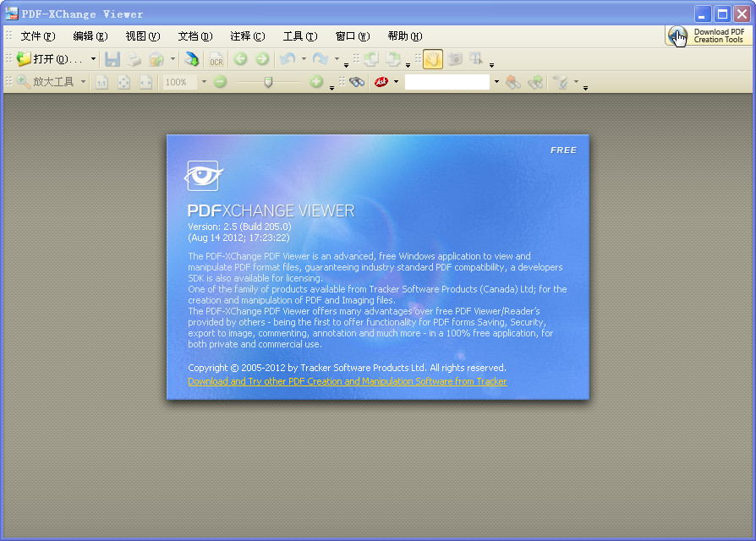Screen dimensions: 756x541
Task: Click the Fit Page icon
Action: [124, 82]
